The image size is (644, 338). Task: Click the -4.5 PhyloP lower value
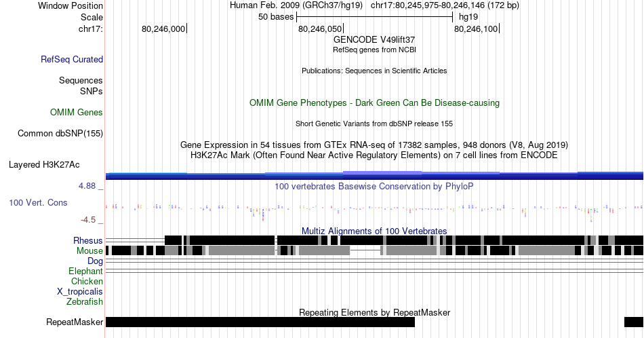click(x=88, y=220)
